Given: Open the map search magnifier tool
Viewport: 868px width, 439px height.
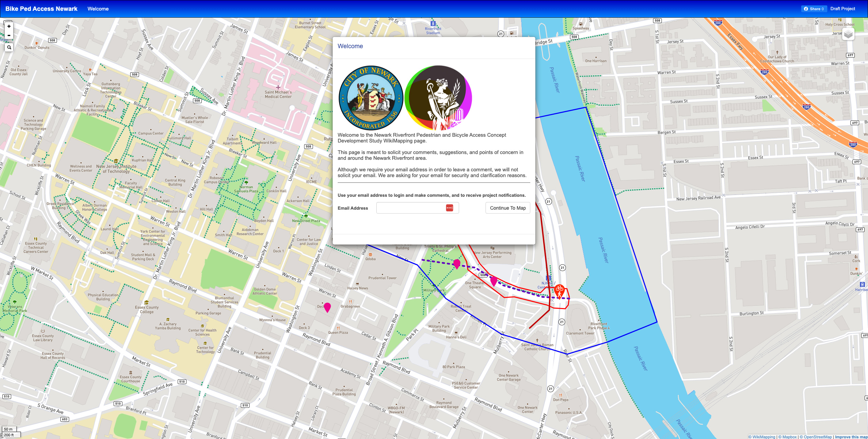Looking at the screenshot, I should [x=9, y=47].
